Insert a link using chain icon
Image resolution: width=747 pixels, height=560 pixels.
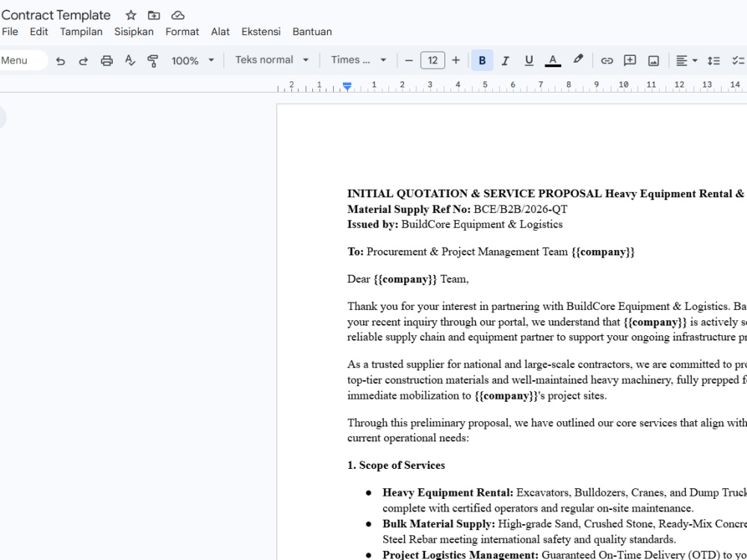[607, 60]
